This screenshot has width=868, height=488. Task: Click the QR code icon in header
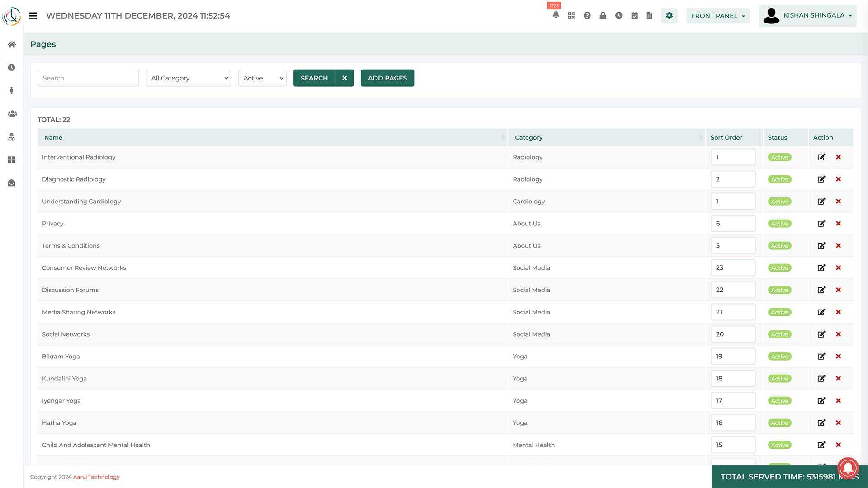(x=571, y=15)
